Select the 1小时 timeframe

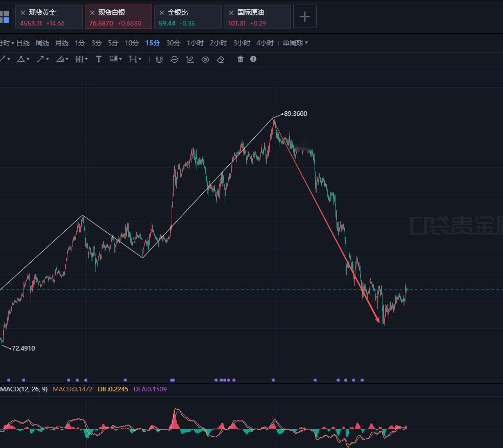tap(195, 43)
